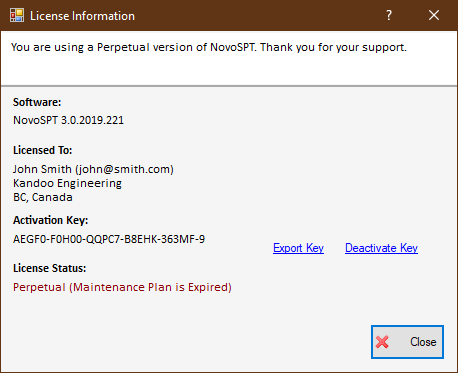Open the Export Key link
This screenshot has height=373, width=458.
298,248
